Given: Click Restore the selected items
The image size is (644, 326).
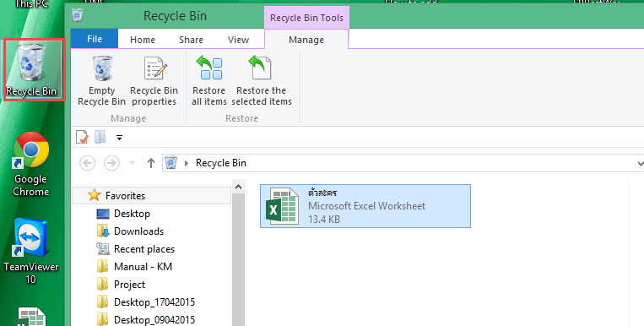Looking at the screenshot, I should [x=261, y=81].
